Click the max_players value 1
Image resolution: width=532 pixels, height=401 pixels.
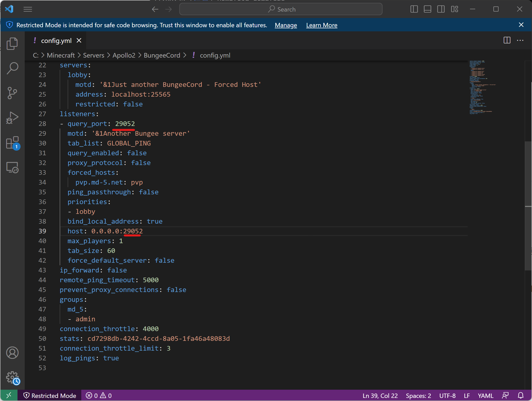click(x=121, y=241)
